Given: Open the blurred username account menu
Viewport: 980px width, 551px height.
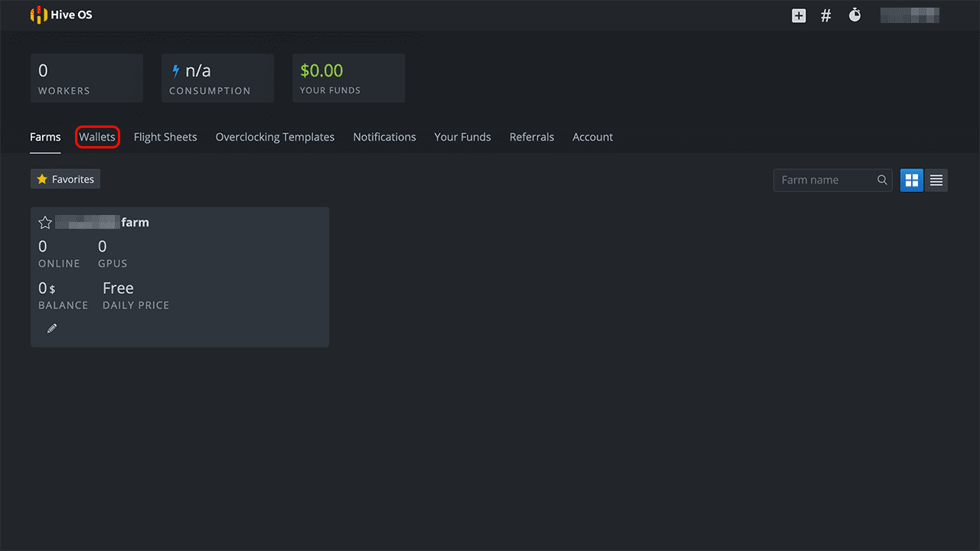Looking at the screenshot, I should click(x=910, y=15).
